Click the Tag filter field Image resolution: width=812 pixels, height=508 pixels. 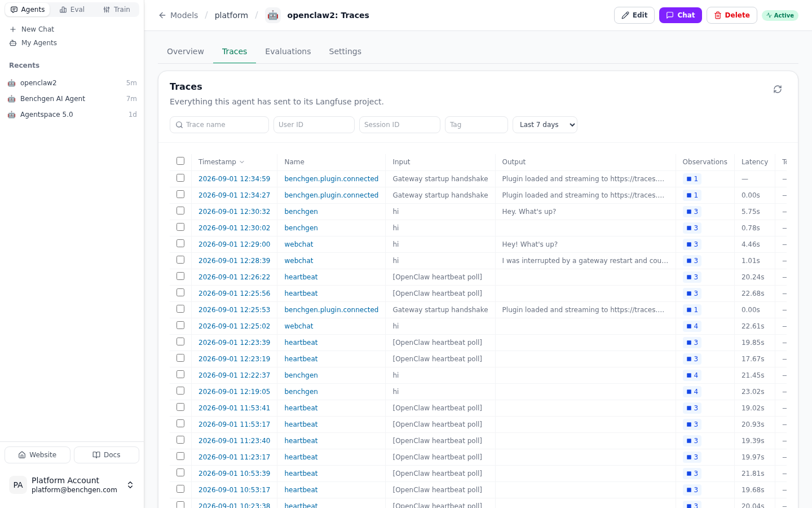point(476,125)
